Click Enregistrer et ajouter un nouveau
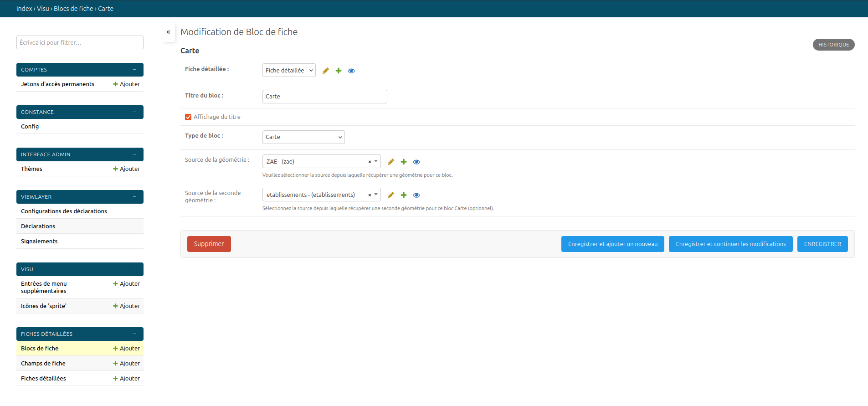Screen dimensions: 868x406 pos(613,244)
